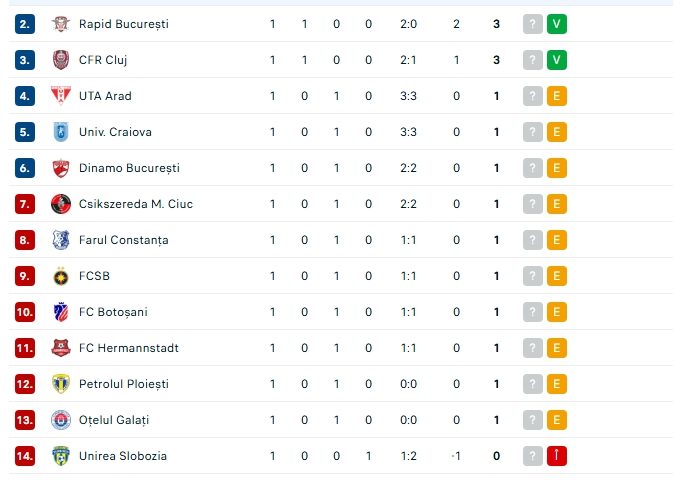682x480 pixels.
Task: Select the UTA Arad crest icon
Action: [x=61, y=96]
